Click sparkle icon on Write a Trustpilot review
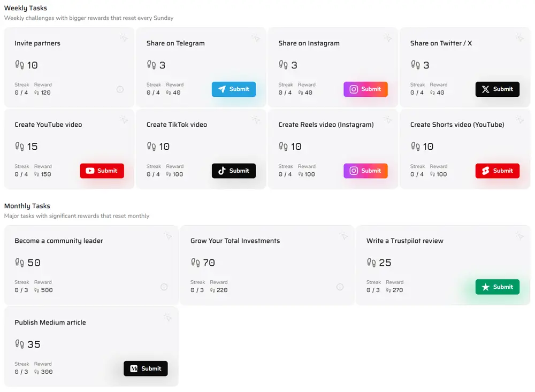 519,235
